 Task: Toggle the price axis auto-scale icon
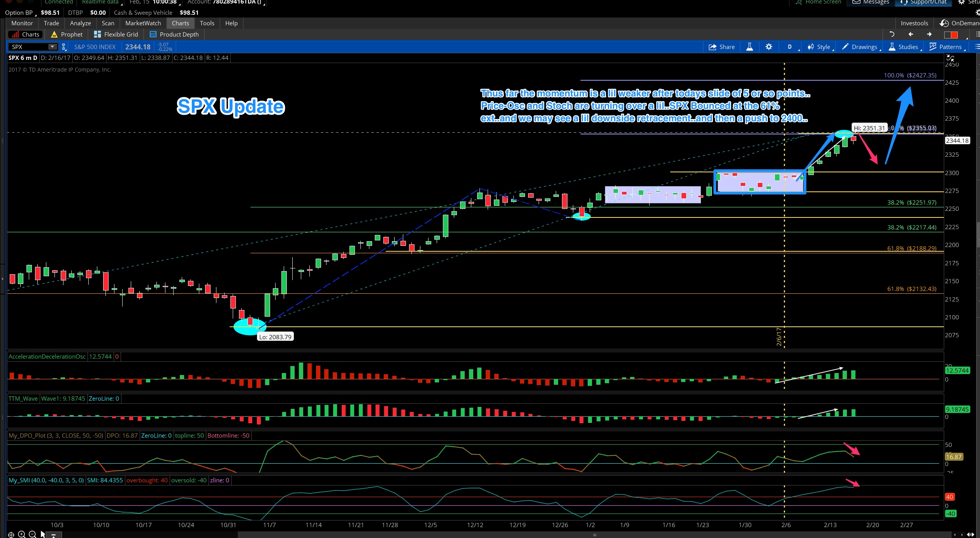click(950, 58)
